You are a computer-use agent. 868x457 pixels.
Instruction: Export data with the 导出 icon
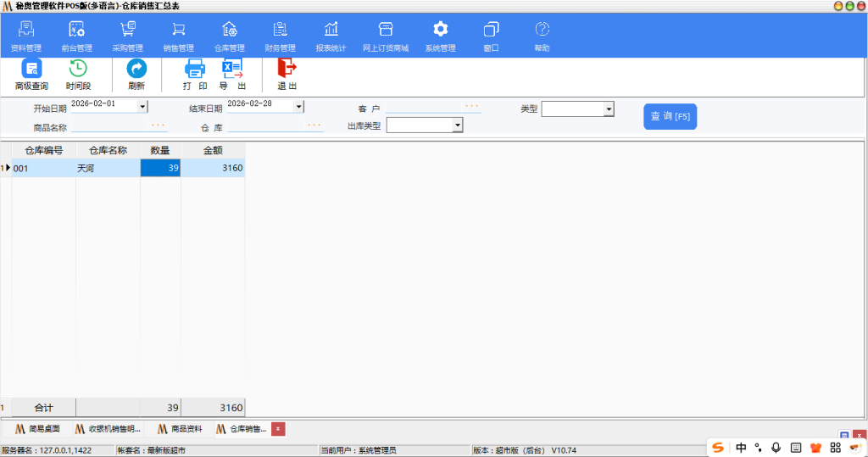pos(232,70)
